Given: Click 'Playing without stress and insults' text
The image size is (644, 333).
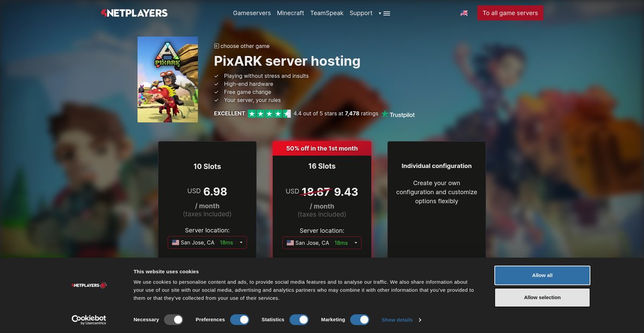Looking at the screenshot, I should [x=266, y=76].
